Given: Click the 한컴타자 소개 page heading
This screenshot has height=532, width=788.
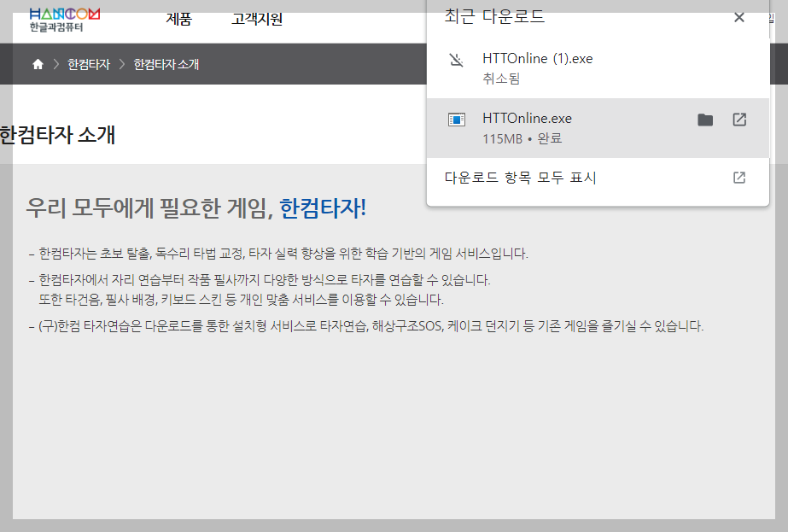Looking at the screenshot, I should [57, 135].
